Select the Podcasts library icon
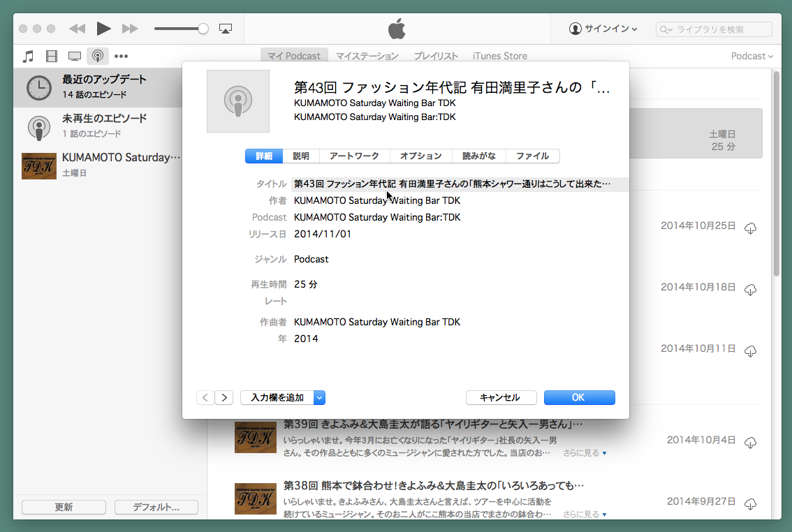This screenshot has width=792, height=532. 98,56
